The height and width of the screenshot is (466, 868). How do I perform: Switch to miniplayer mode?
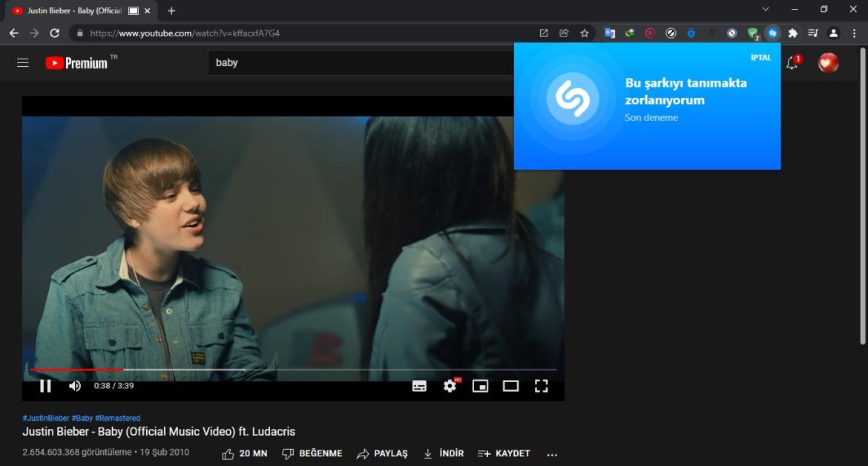click(x=481, y=386)
